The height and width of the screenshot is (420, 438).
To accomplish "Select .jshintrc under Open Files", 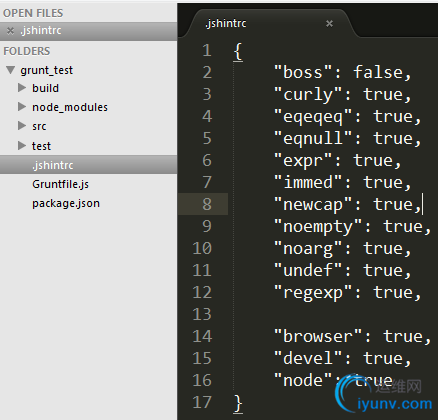I will (x=88, y=31).
